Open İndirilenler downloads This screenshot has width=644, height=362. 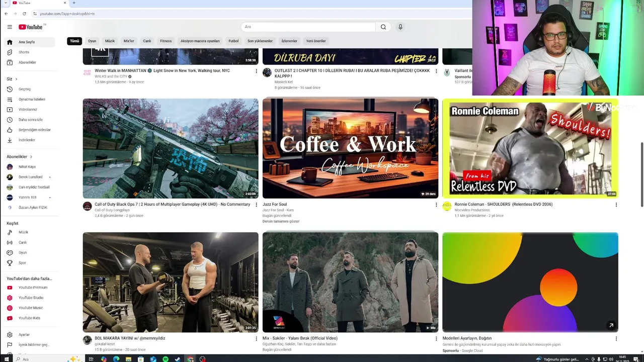pos(30,140)
